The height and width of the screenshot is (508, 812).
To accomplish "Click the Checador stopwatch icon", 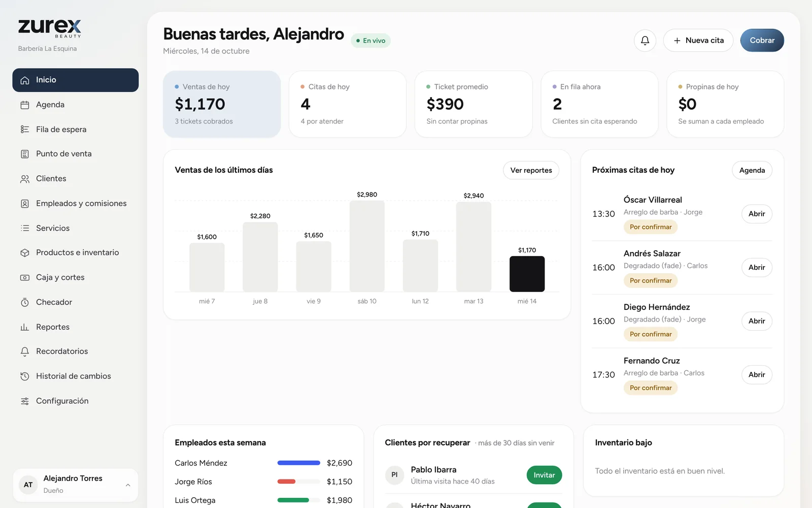I will (25, 302).
